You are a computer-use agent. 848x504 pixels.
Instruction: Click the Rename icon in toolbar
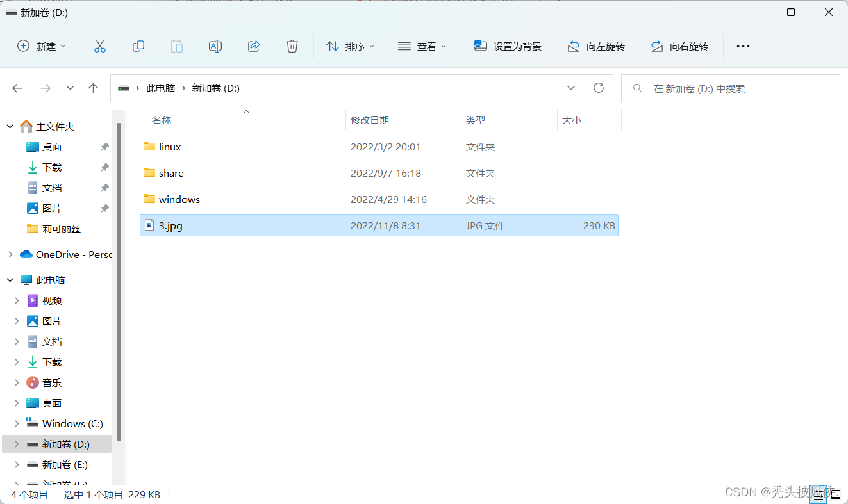(215, 46)
